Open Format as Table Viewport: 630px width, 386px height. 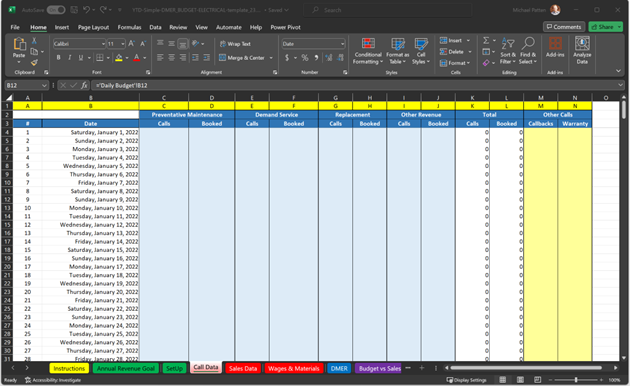point(397,51)
